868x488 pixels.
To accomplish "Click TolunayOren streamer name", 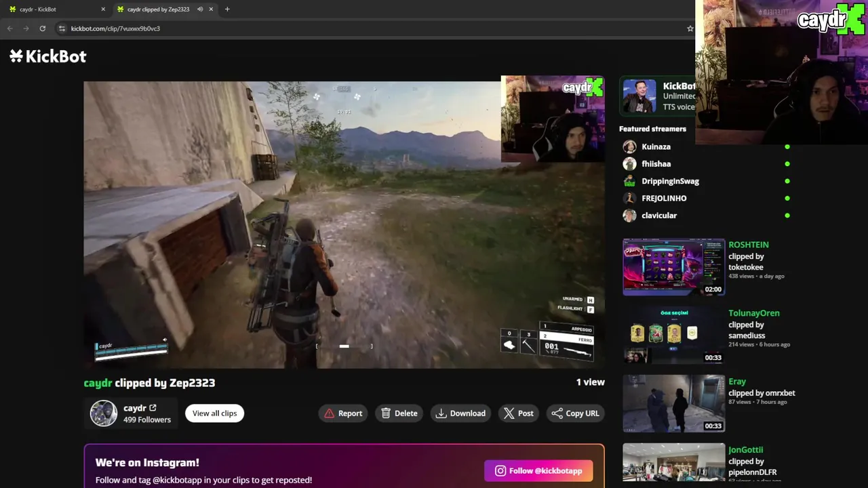I will 754,313.
